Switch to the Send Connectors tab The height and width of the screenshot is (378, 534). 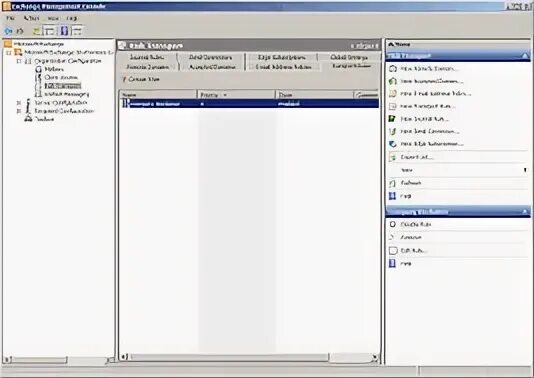210,57
